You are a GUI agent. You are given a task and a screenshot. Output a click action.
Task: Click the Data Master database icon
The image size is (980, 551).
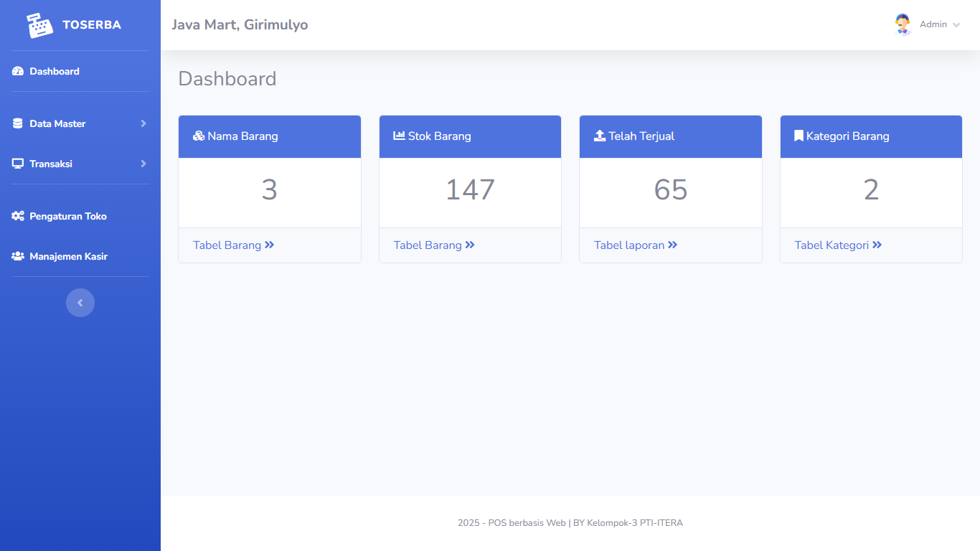coord(18,123)
